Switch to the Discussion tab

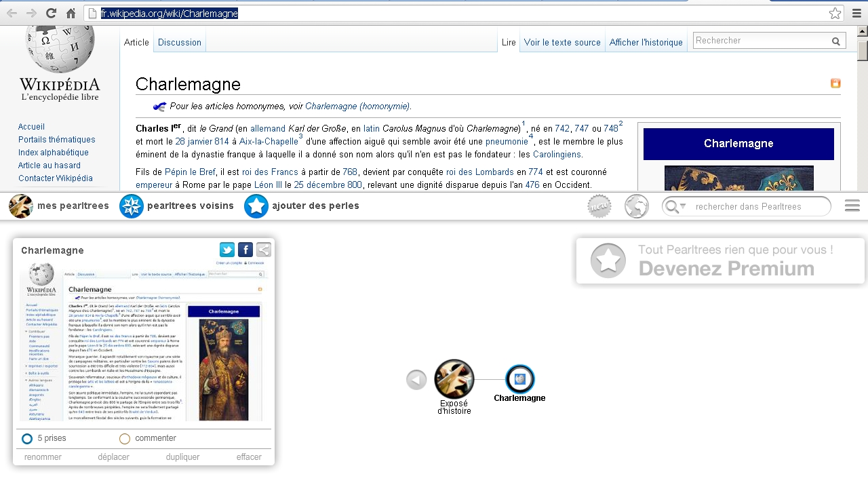pyautogui.click(x=180, y=42)
